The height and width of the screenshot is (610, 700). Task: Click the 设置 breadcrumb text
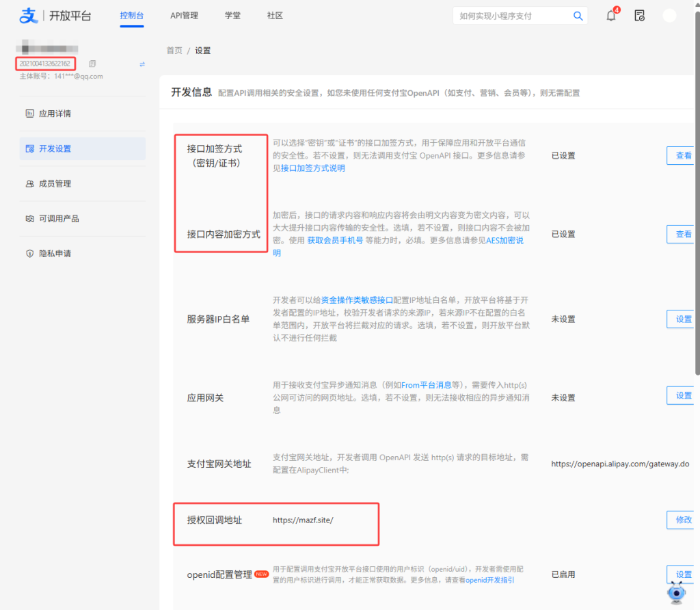202,51
